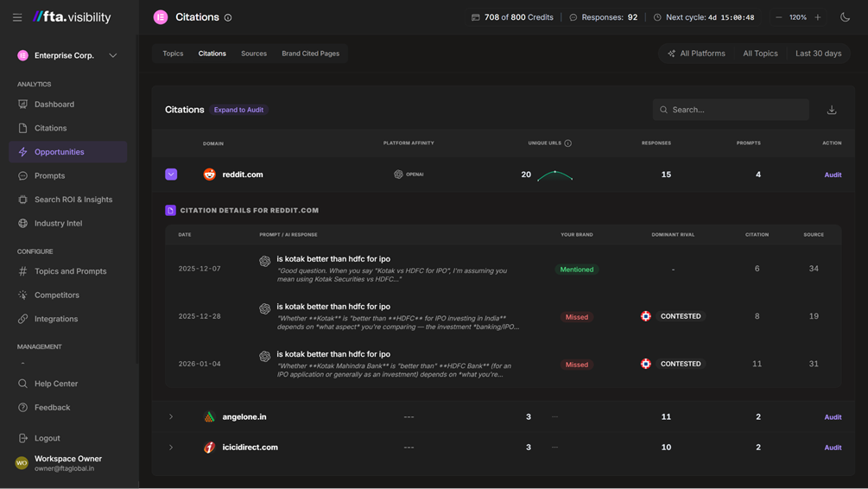This screenshot has height=489, width=868.
Task: Open Topics and Prompts settings
Action: (68, 271)
